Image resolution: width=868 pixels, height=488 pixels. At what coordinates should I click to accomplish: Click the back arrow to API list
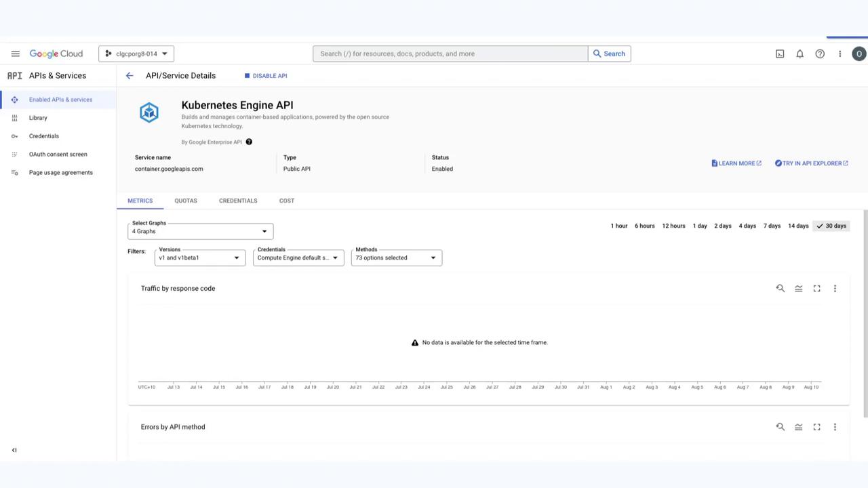[x=130, y=76]
